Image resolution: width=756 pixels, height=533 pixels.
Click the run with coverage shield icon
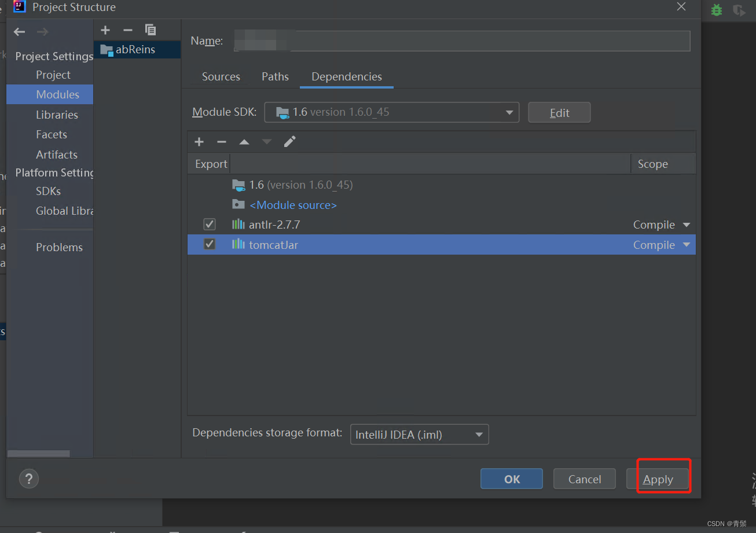click(739, 10)
